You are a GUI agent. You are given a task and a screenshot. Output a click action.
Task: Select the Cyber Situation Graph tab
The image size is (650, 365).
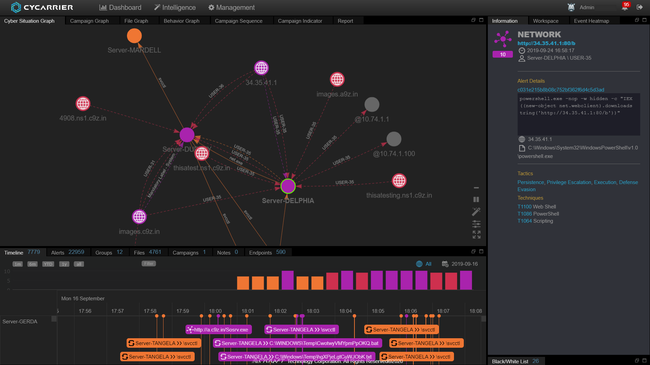(29, 21)
